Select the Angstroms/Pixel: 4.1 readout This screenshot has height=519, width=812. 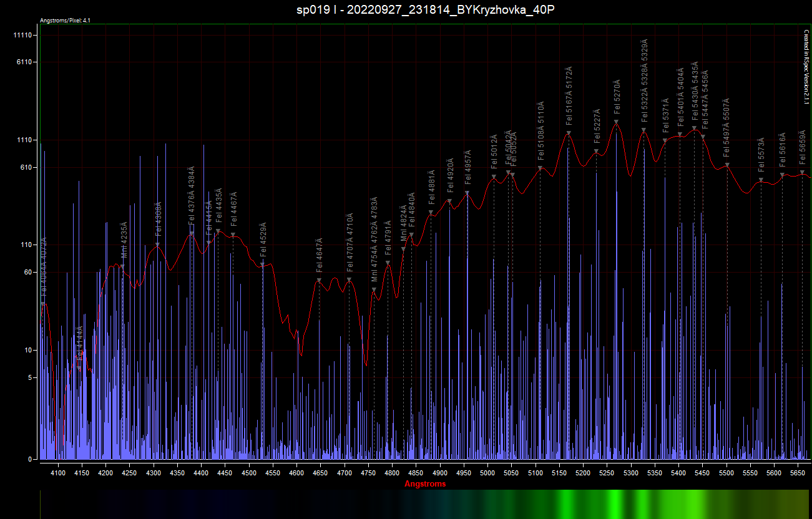tap(66, 21)
